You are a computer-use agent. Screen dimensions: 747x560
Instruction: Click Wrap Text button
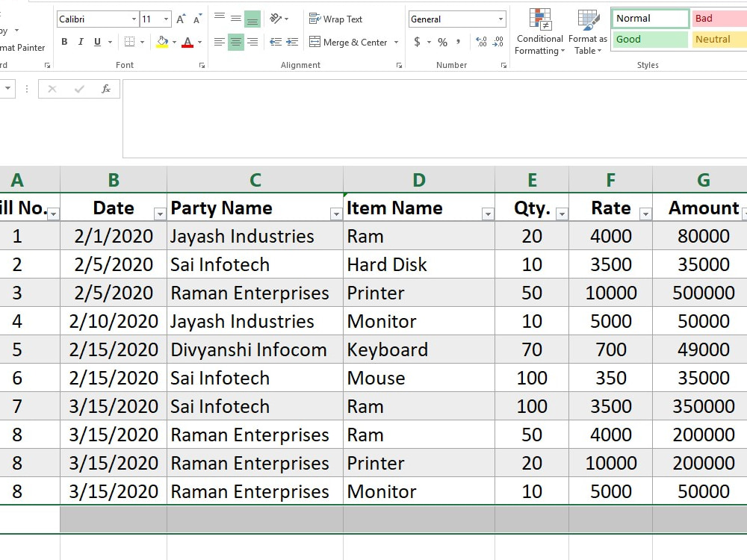click(x=336, y=19)
